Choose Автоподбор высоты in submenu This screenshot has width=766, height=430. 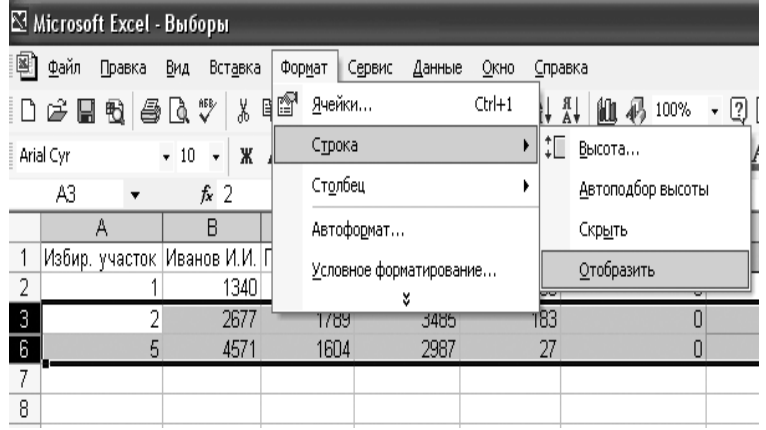646,189
